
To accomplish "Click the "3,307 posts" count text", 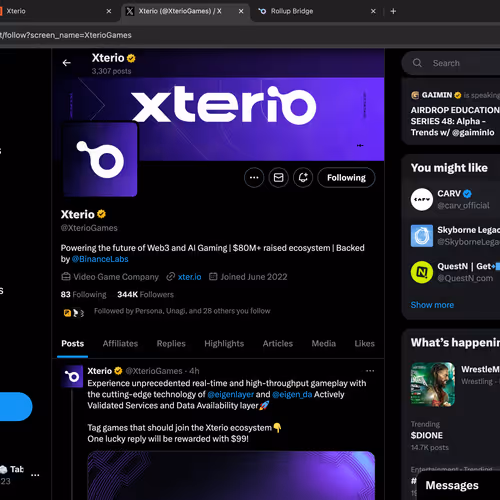I will tap(111, 71).
